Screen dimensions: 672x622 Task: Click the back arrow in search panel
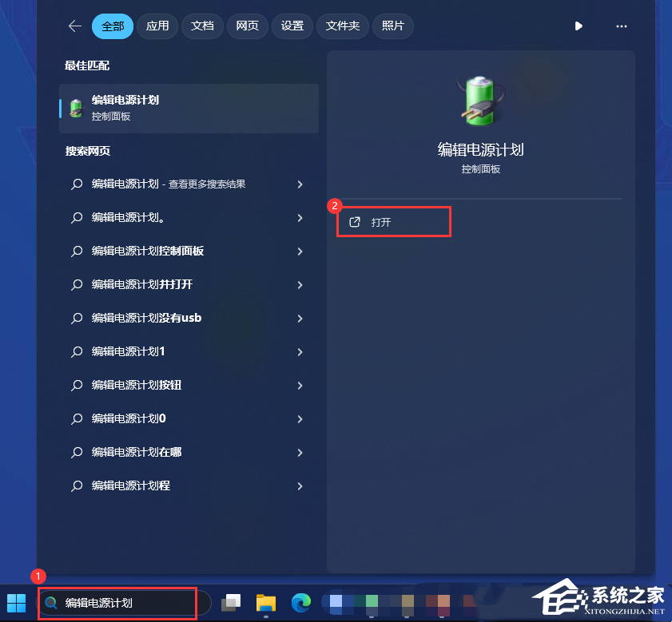[x=75, y=26]
